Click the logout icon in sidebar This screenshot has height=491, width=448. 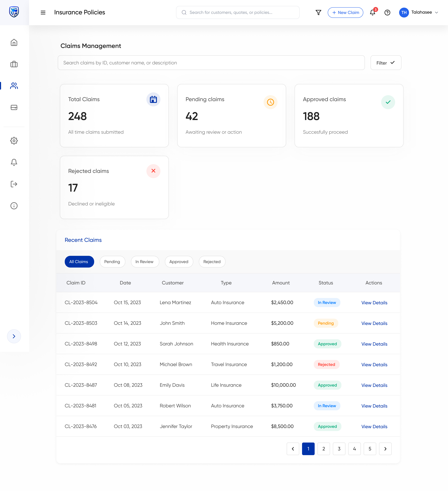click(x=14, y=184)
